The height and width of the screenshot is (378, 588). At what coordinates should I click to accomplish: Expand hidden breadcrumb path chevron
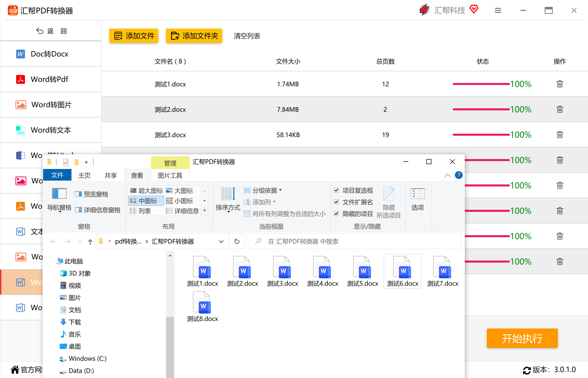(x=110, y=241)
